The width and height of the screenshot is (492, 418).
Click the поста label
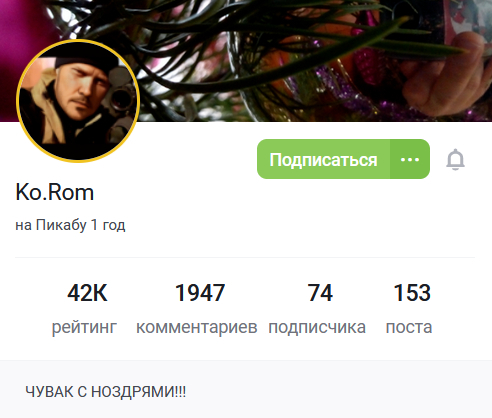coord(409,327)
